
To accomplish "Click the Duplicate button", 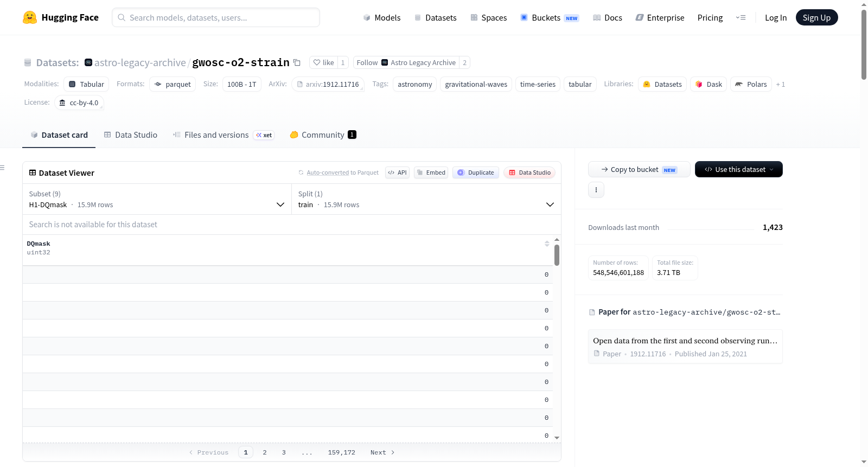I will [x=476, y=172].
